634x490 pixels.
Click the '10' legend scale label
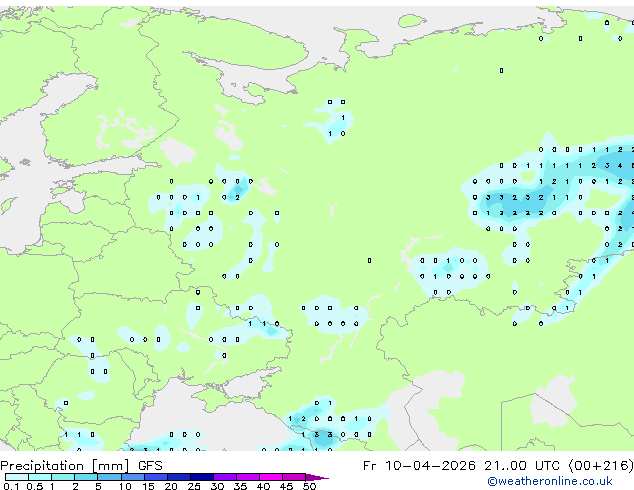pyautogui.click(x=125, y=486)
